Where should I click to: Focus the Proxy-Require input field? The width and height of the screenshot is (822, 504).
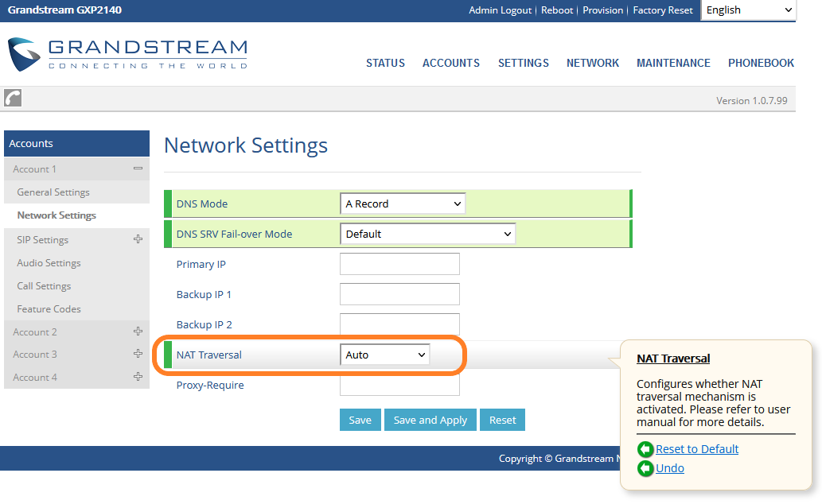pos(399,385)
